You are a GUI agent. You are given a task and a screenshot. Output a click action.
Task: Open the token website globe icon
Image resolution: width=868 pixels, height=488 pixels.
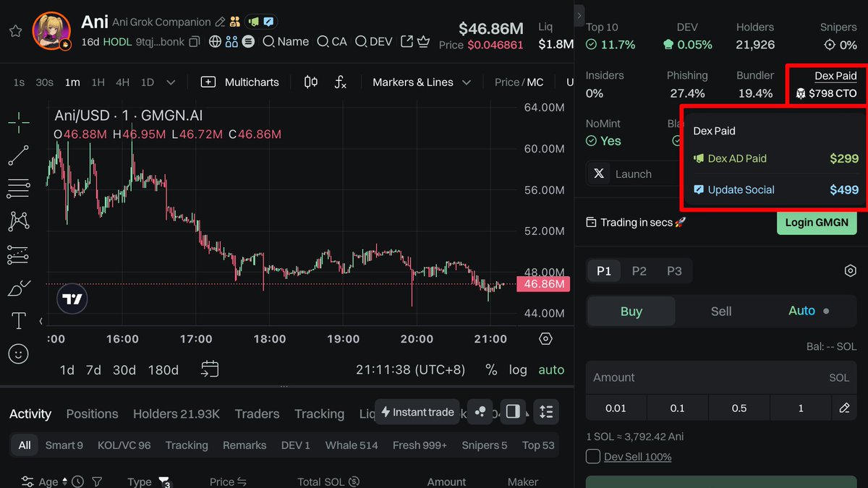[x=215, y=42]
